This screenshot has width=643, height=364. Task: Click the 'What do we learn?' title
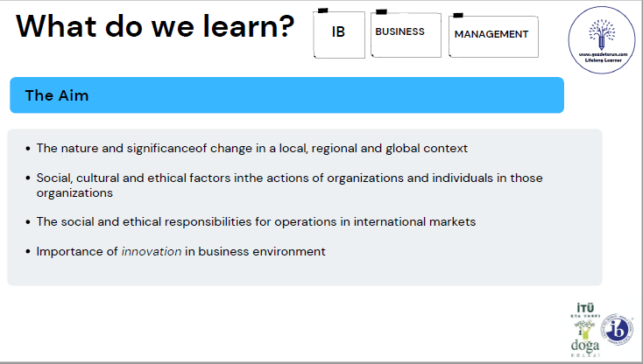coord(155,26)
